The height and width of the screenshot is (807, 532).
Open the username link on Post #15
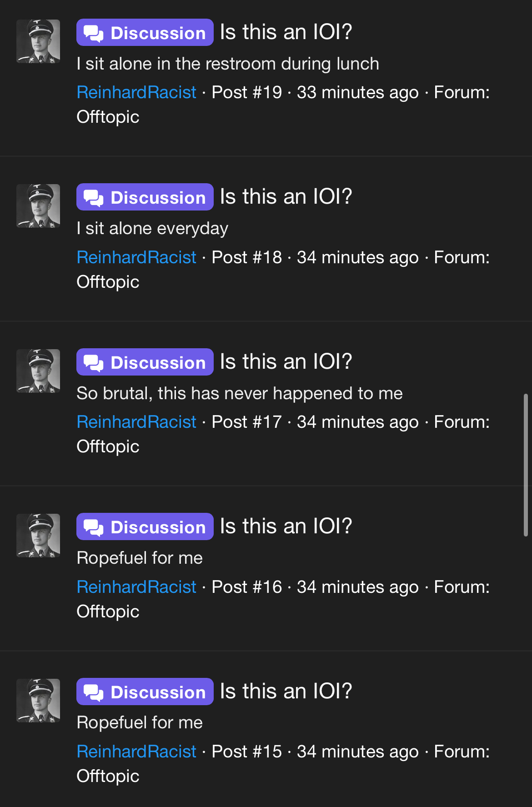[x=136, y=752]
